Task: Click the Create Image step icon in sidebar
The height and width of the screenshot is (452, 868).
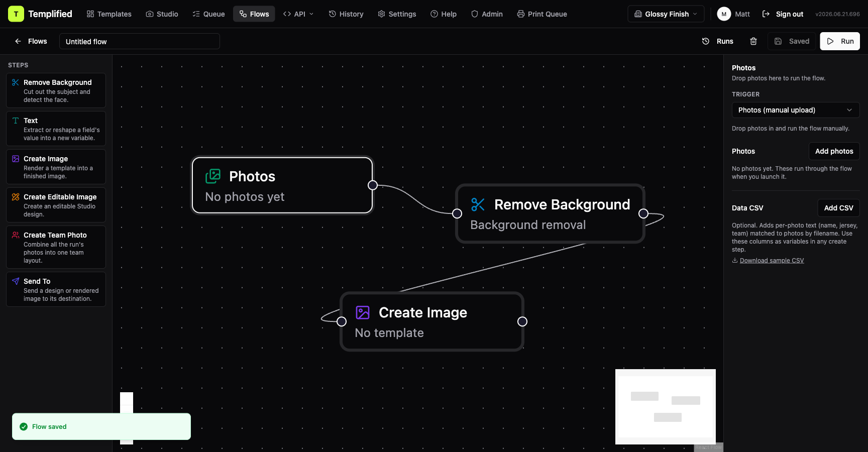Action: (x=16, y=159)
